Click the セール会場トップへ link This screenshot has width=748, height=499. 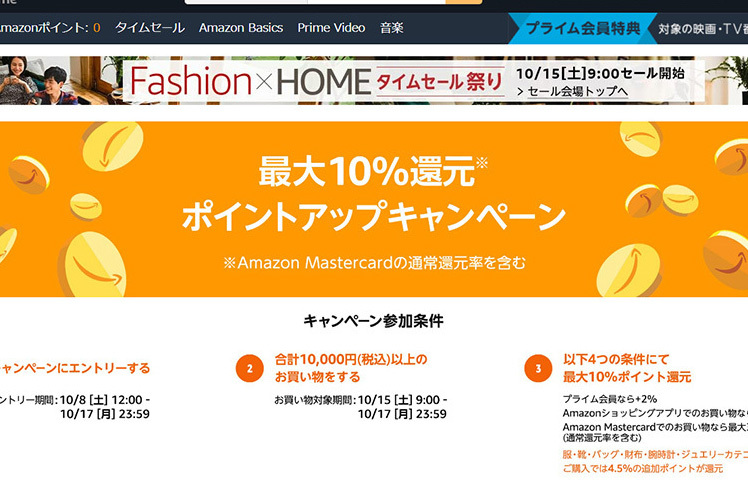point(572,91)
